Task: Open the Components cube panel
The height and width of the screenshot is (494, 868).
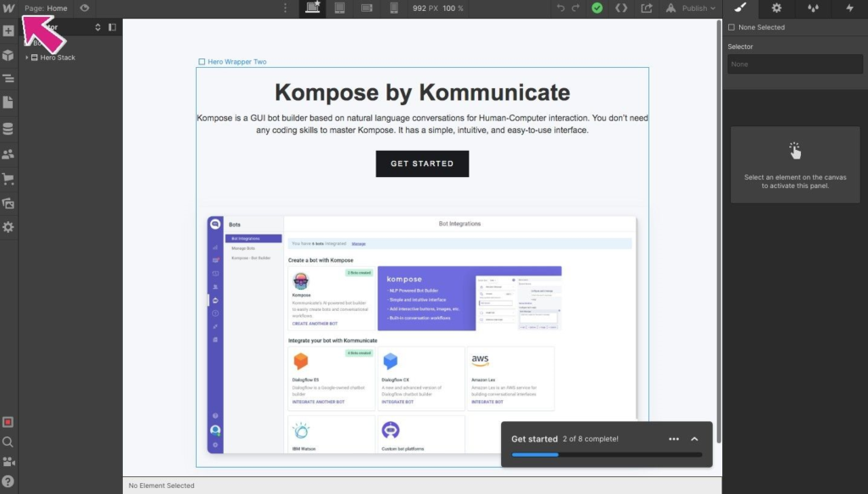Action: pyautogui.click(x=8, y=55)
